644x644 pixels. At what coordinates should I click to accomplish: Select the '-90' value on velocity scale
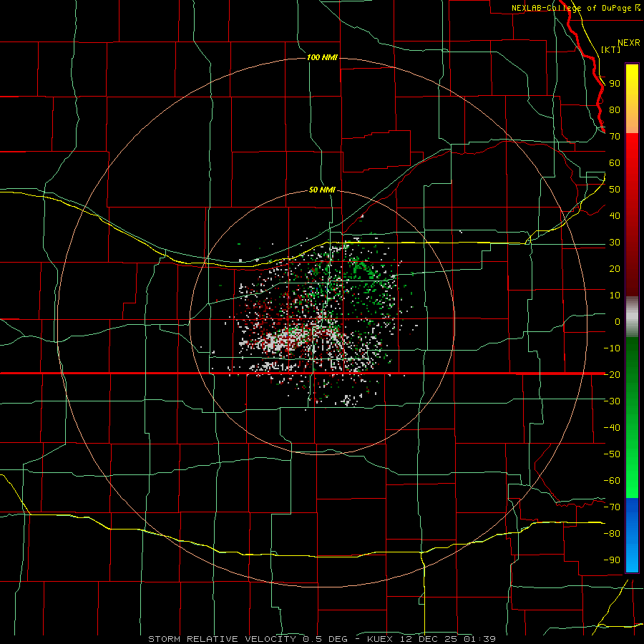(612, 560)
